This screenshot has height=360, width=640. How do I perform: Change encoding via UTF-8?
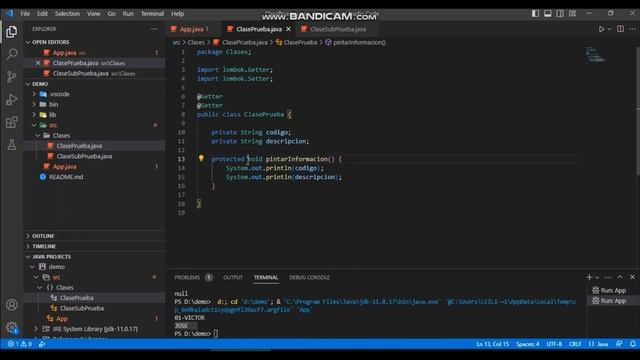coord(554,344)
